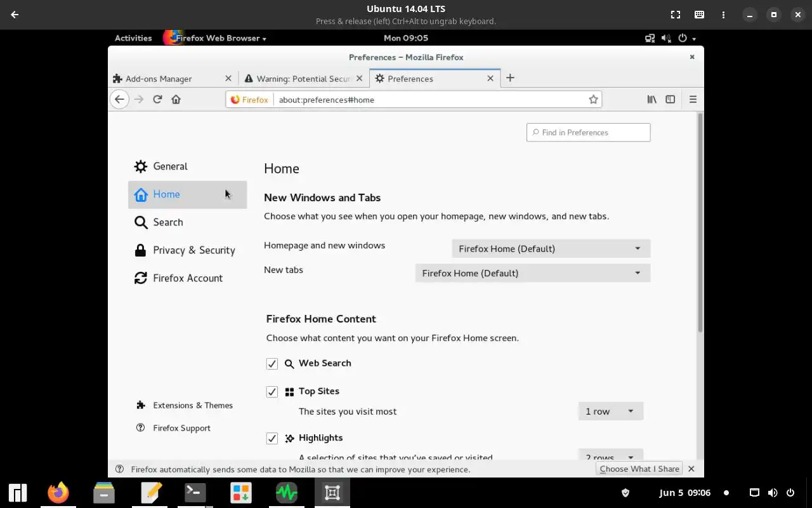Open the panel launcher icon at taskbar left

click(18, 493)
